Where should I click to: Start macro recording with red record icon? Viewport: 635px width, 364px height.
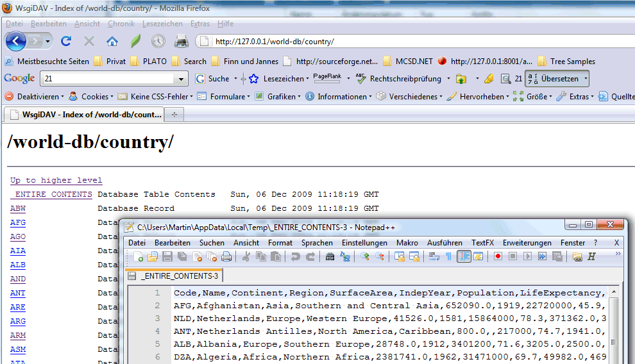[498, 257]
